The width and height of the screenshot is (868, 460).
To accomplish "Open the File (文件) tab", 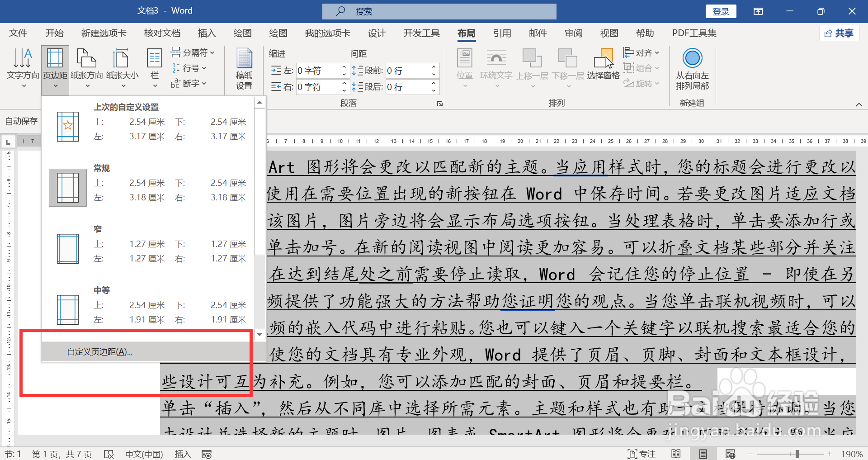I will click(x=18, y=33).
